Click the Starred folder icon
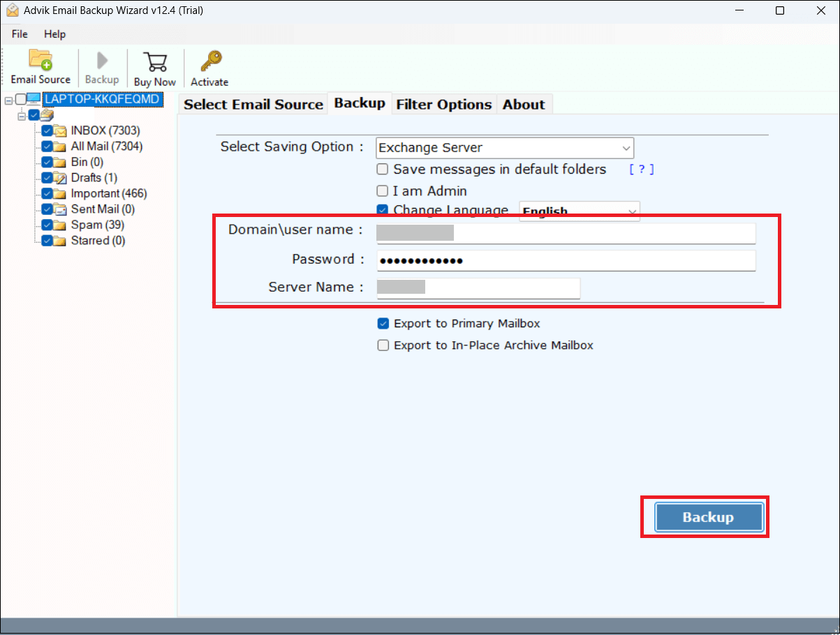The width and height of the screenshot is (840, 635). click(60, 241)
